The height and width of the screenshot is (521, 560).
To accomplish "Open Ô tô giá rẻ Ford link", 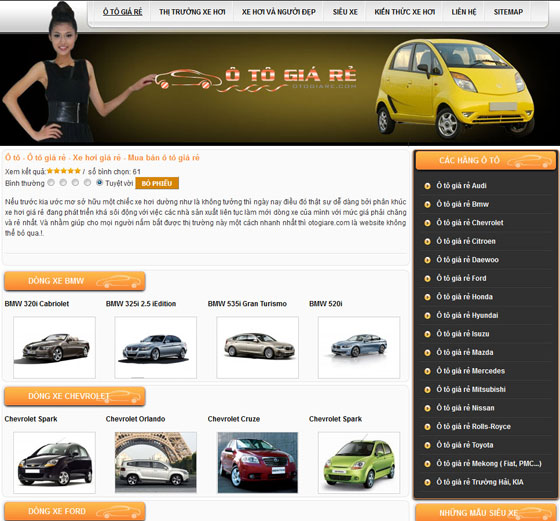I will click(461, 278).
